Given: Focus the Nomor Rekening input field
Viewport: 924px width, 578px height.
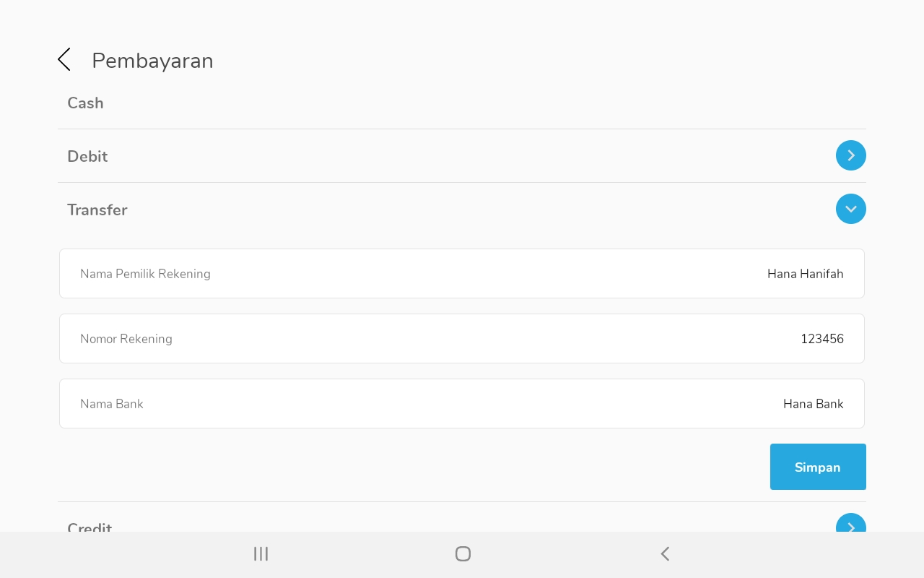Looking at the screenshot, I should [x=462, y=339].
